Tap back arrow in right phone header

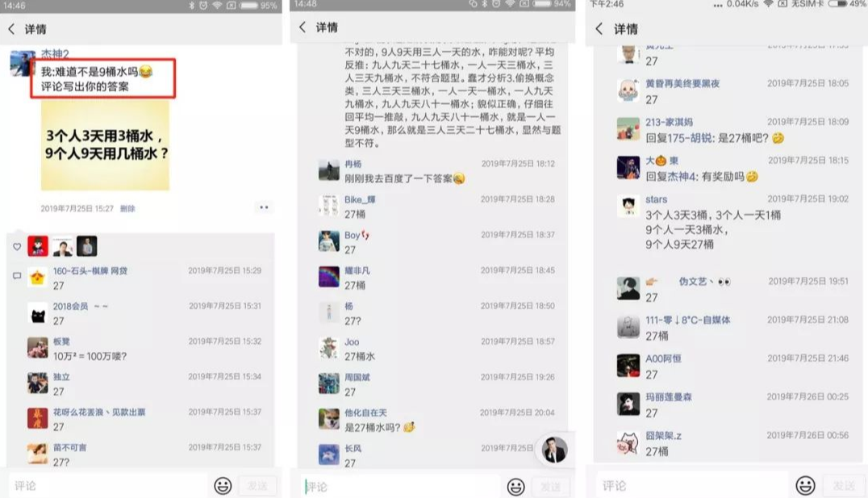coord(599,29)
